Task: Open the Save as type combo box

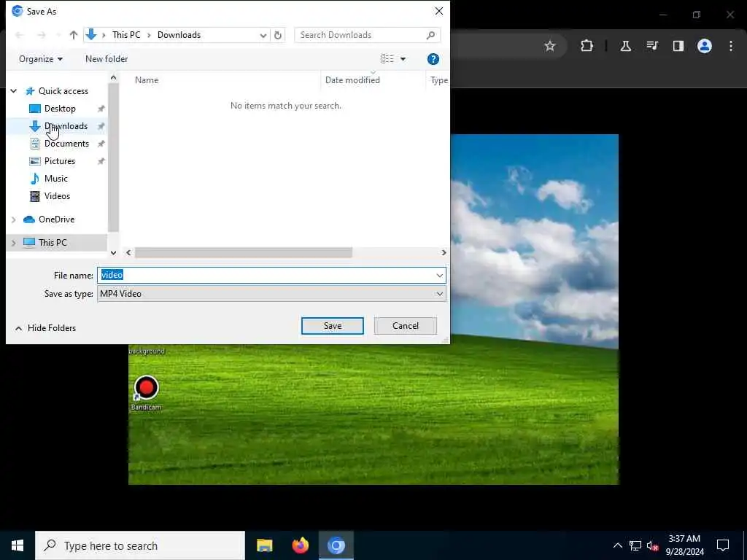Action: pos(271,294)
